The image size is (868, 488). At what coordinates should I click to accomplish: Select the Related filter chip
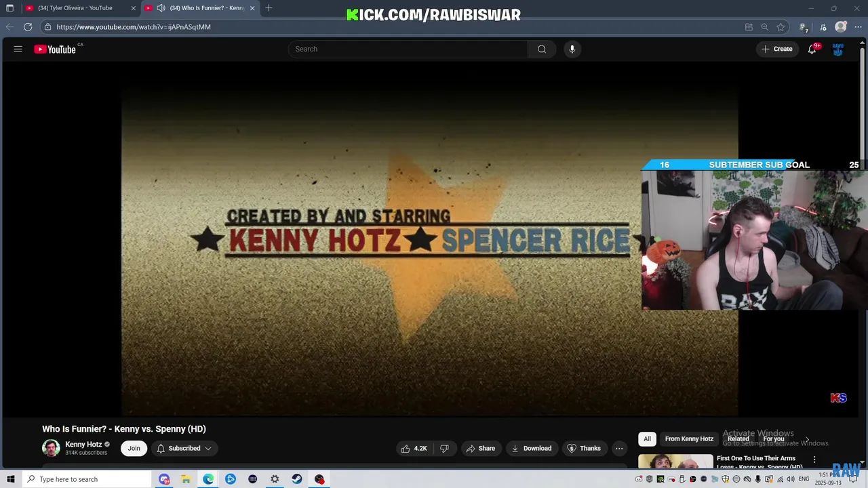[x=738, y=439]
